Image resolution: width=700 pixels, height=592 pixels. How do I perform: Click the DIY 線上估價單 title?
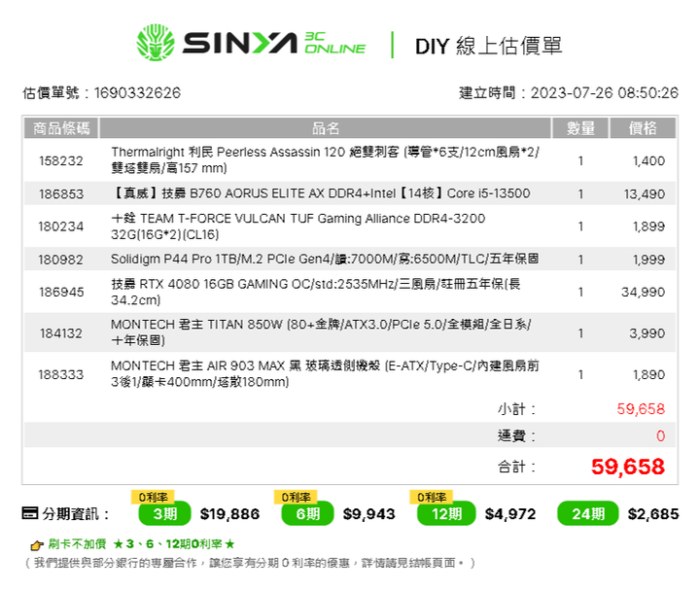tap(488, 46)
